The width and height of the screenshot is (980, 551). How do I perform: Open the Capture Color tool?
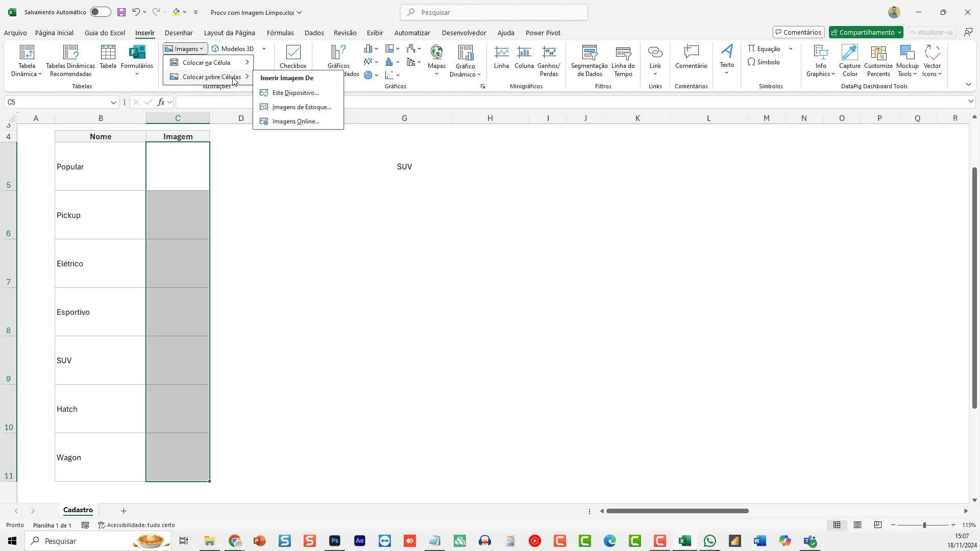(850, 61)
